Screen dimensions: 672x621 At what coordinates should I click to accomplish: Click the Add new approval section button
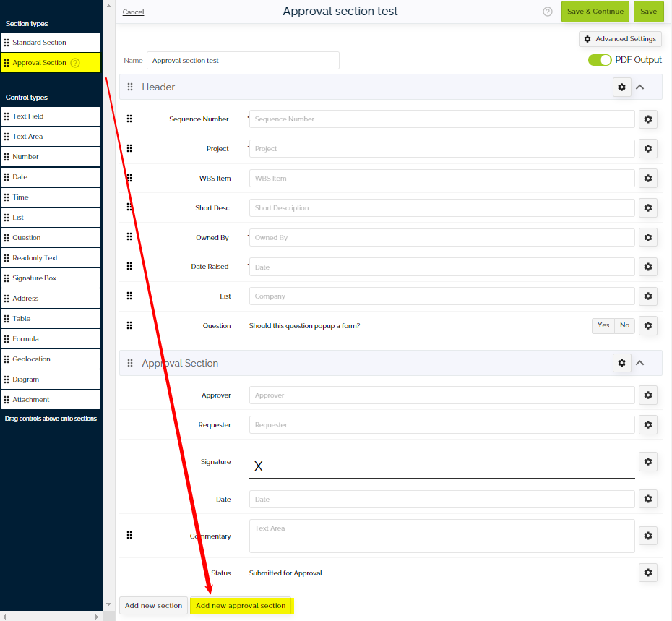click(x=241, y=605)
